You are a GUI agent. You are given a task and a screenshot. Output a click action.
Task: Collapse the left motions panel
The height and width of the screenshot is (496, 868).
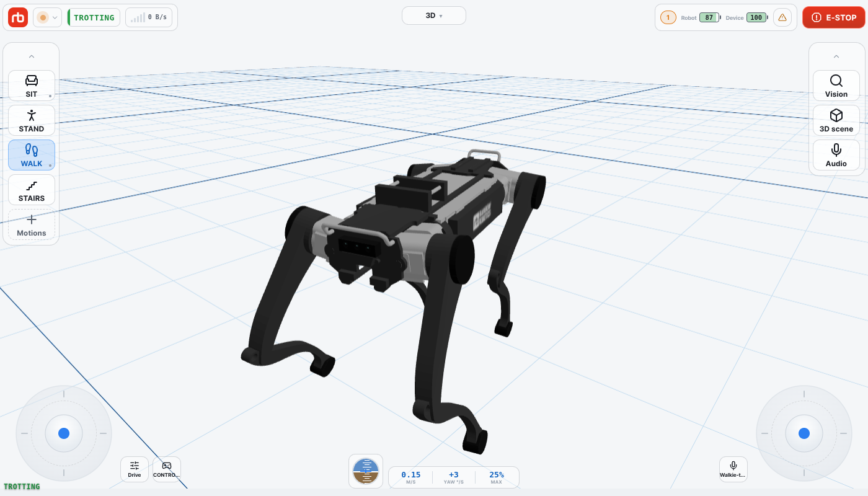coord(32,56)
